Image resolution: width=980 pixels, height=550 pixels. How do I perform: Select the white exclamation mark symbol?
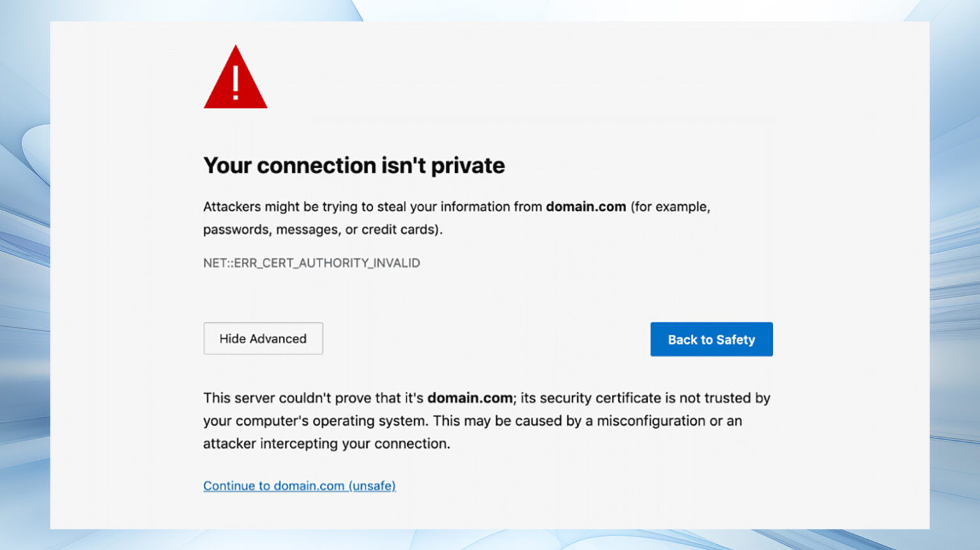tap(237, 82)
